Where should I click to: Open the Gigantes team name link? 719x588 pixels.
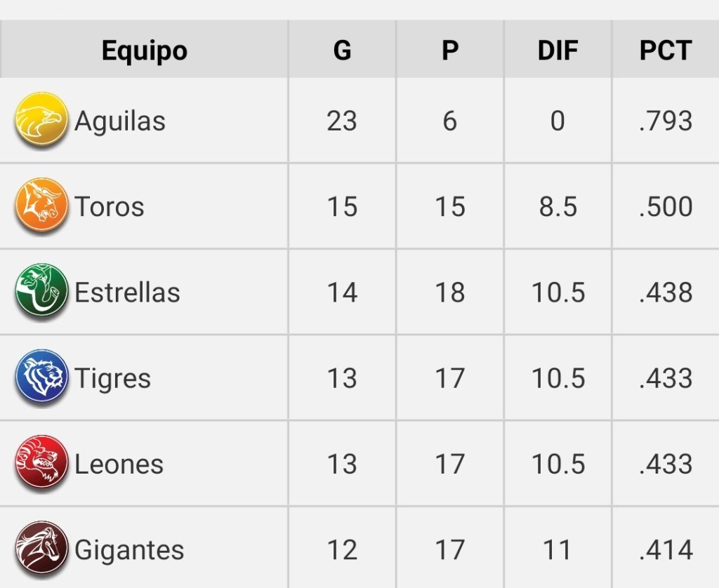[129, 549]
